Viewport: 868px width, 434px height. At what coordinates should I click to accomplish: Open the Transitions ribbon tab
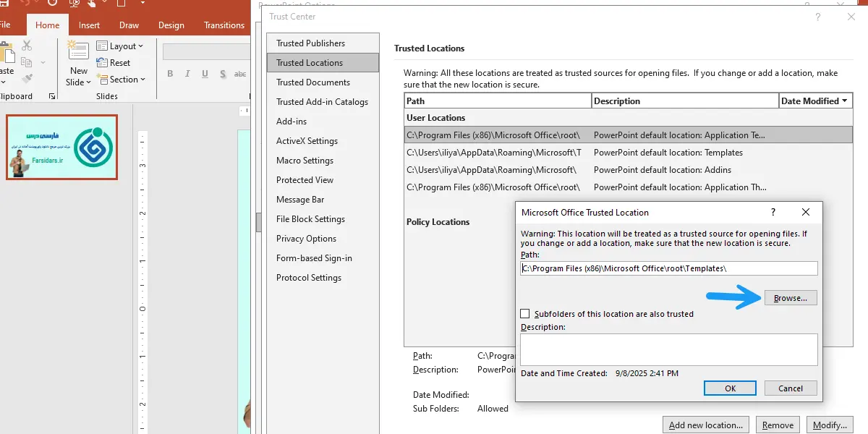coord(224,25)
